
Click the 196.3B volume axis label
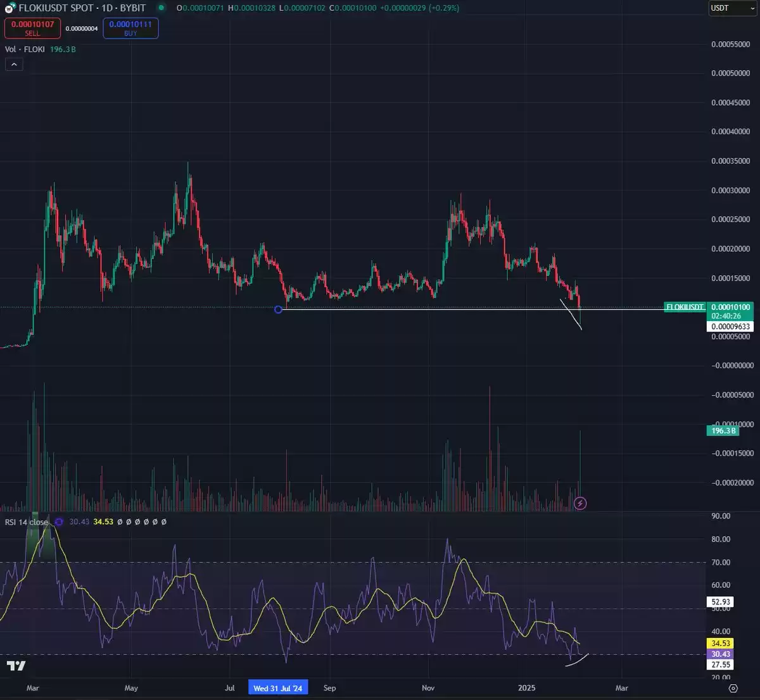(722, 430)
